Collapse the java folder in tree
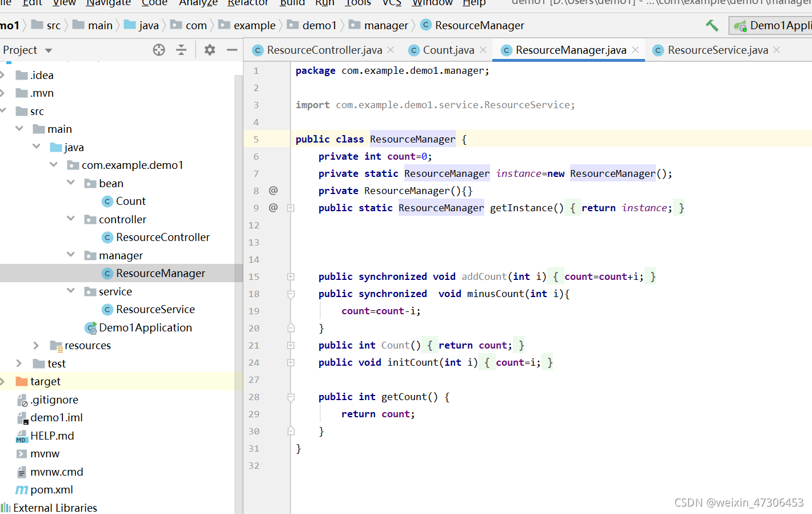This screenshot has height=514, width=812. pyautogui.click(x=37, y=147)
